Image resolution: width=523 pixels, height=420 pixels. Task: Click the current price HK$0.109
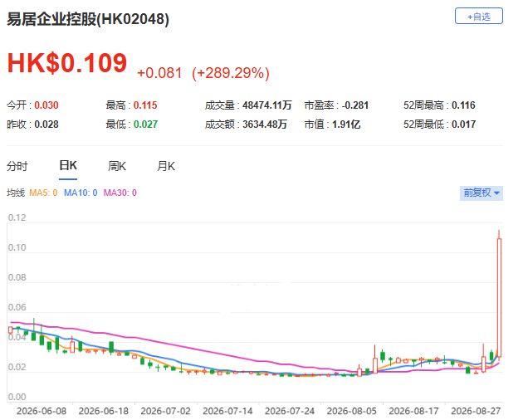point(67,63)
